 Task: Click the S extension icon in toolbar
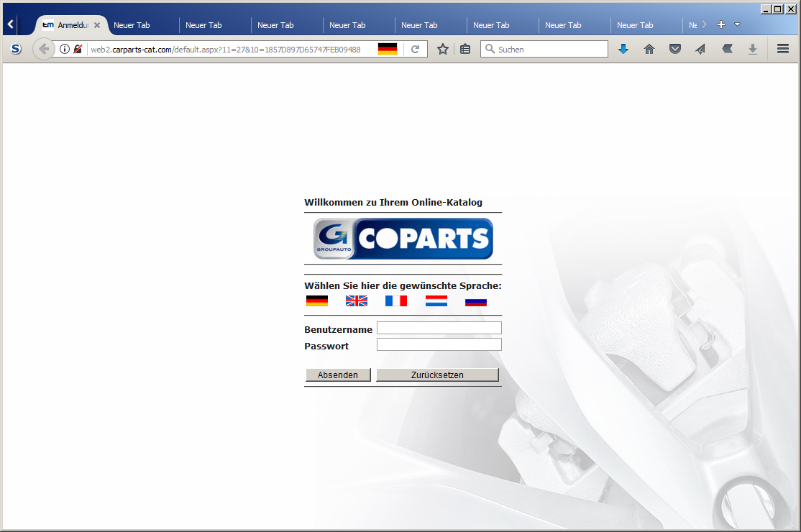16,49
